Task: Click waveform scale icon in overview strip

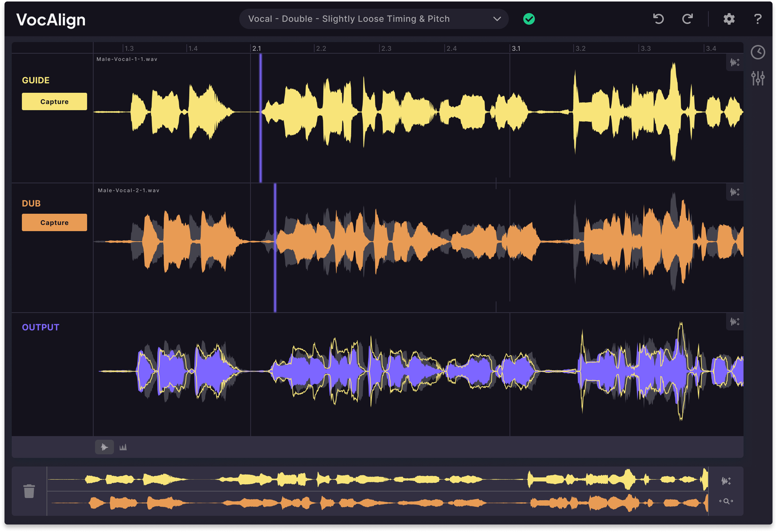Action: 726,481
